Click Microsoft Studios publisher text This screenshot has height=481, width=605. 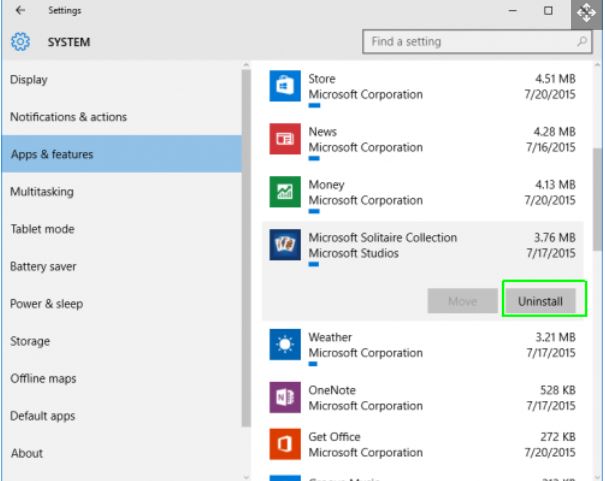[x=353, y=253]
